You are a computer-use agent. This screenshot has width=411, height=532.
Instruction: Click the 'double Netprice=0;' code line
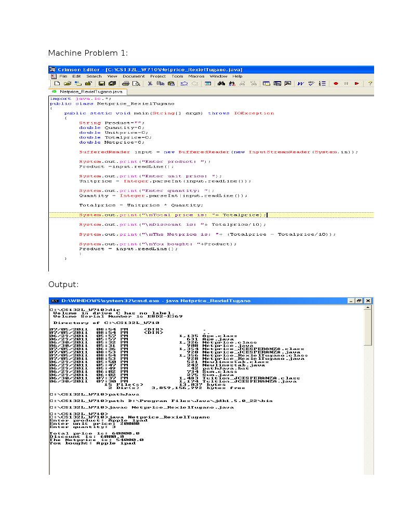[112, 142]
